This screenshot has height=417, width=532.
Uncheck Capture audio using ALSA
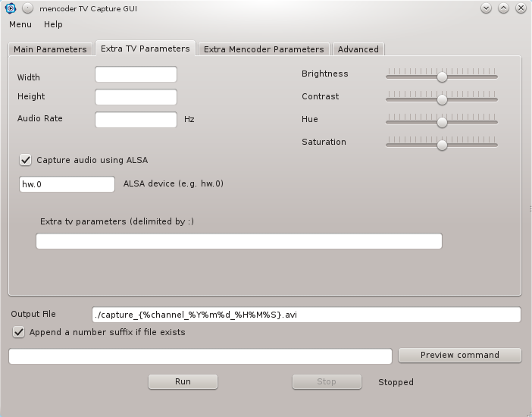coord(26,160)
